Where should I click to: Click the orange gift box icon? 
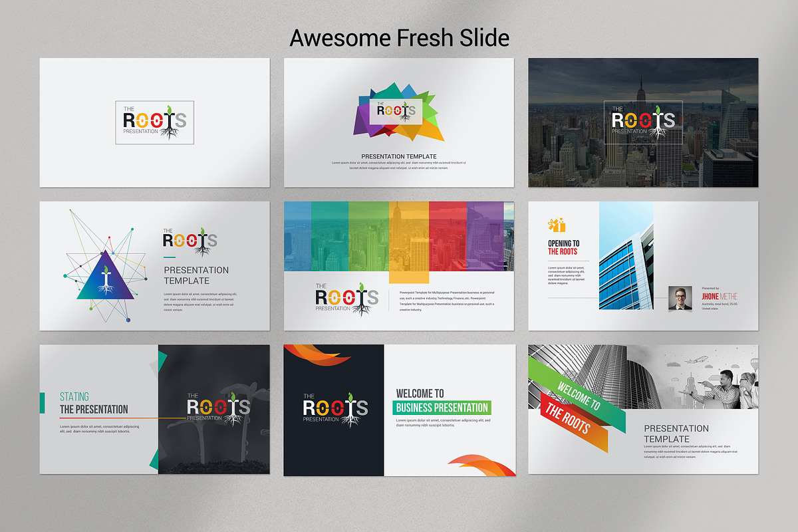point(557,225)
